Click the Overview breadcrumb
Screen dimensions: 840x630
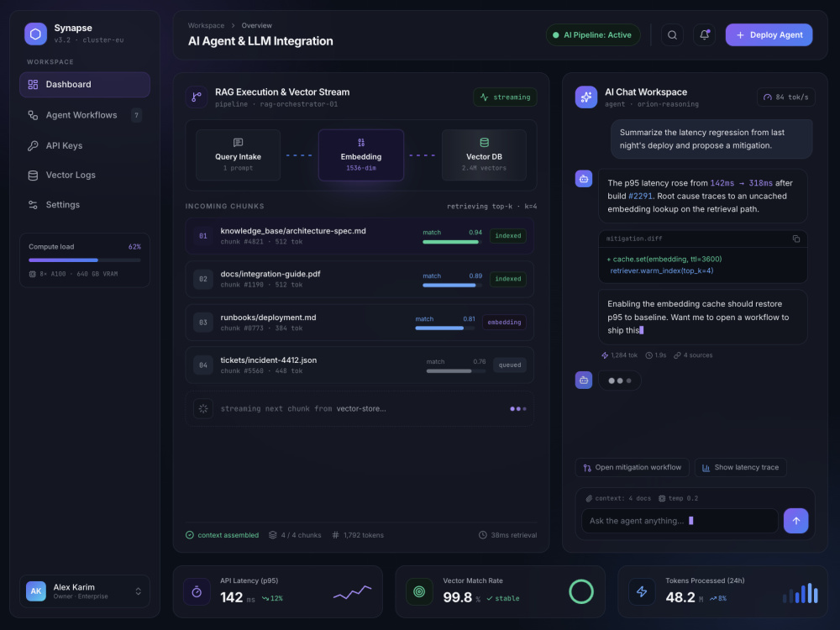pos(256,25)
